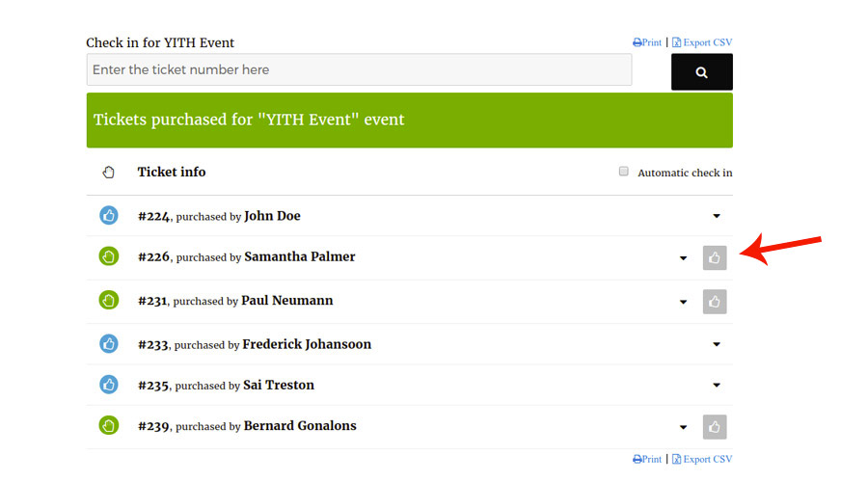
Task: Check in ticket #231 with the gray thumbs-up button
Action: [715, 302]
